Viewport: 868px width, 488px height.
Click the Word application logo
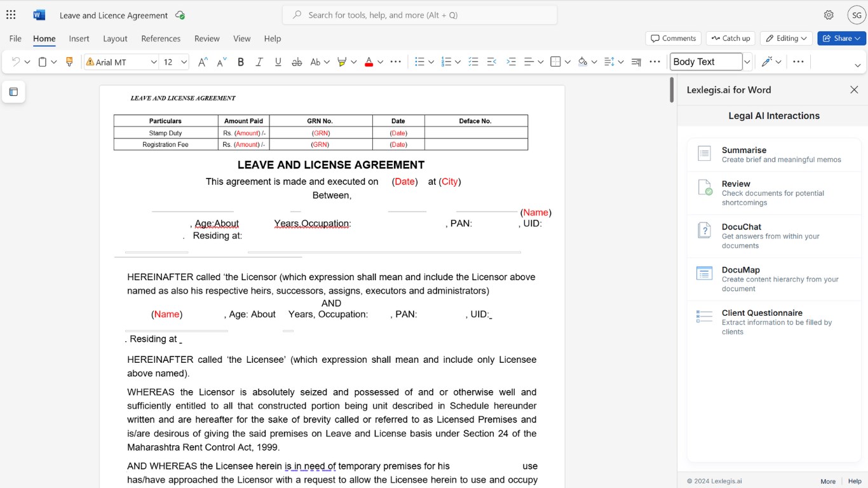[39, 15]
